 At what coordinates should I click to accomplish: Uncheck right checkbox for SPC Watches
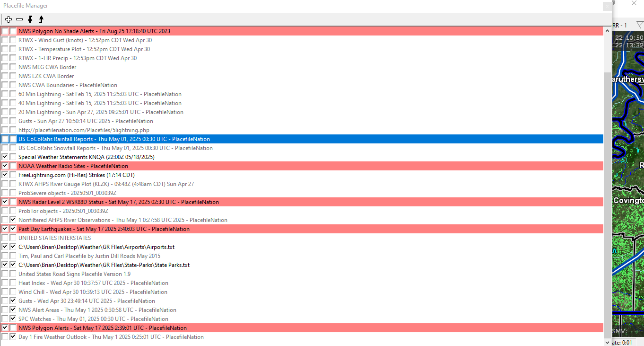coord(13,319)
